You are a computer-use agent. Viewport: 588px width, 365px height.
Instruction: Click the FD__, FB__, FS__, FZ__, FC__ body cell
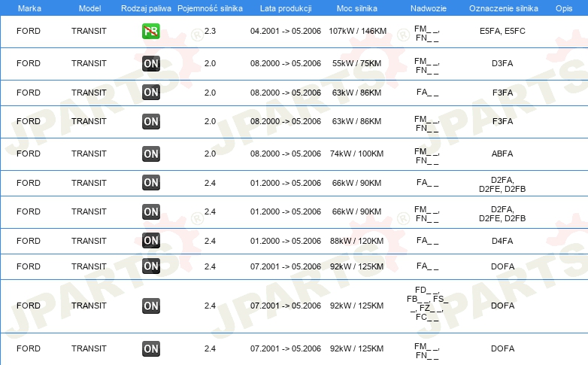click(427, 303)
